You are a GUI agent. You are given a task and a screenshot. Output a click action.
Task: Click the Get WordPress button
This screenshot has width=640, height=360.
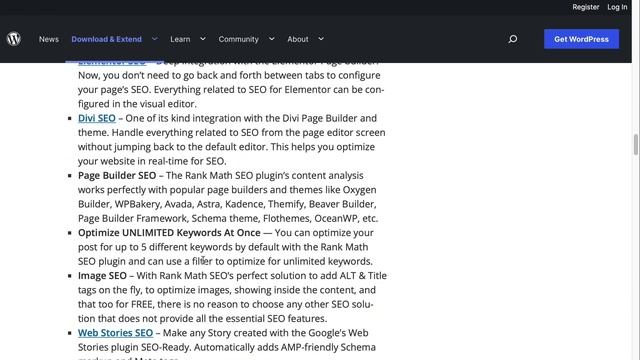[581, 39]
